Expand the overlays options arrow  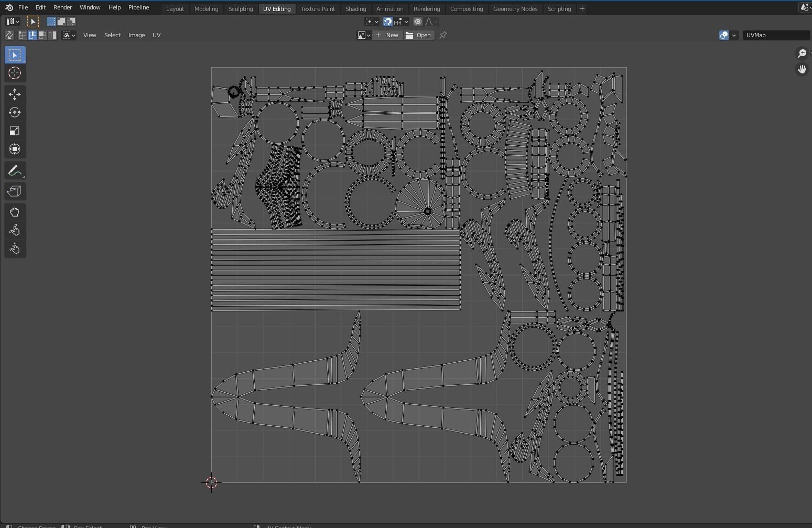(x=734, y=35)
